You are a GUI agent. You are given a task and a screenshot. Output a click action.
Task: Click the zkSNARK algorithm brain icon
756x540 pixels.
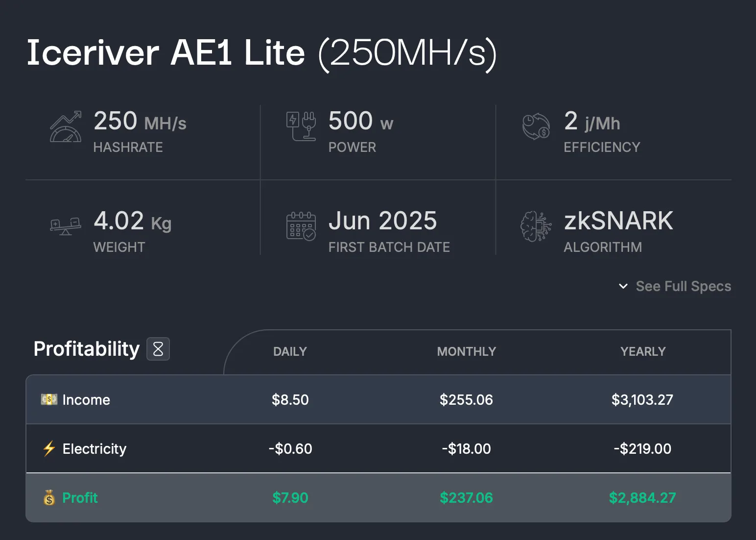pyautogui.click(x=536, y=226)
